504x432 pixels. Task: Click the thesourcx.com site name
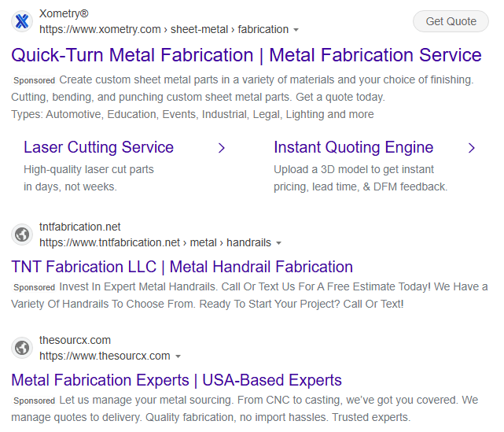(x=75, y=340)
